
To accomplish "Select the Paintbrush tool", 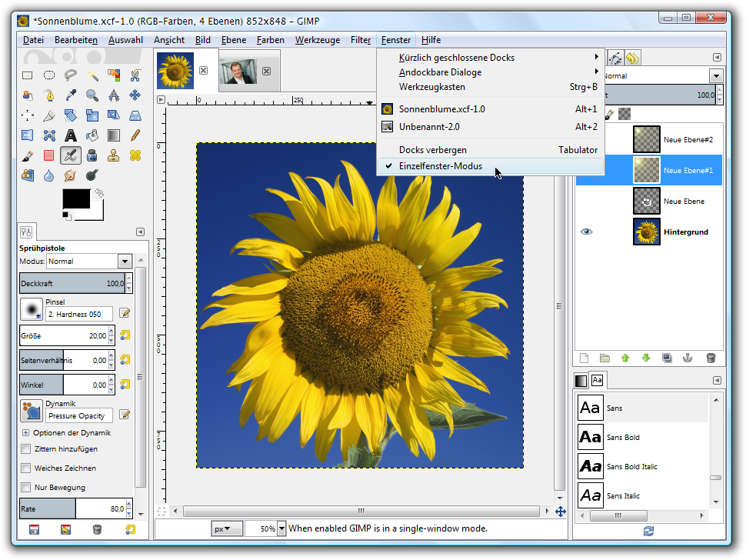I will tap(28, 155).
